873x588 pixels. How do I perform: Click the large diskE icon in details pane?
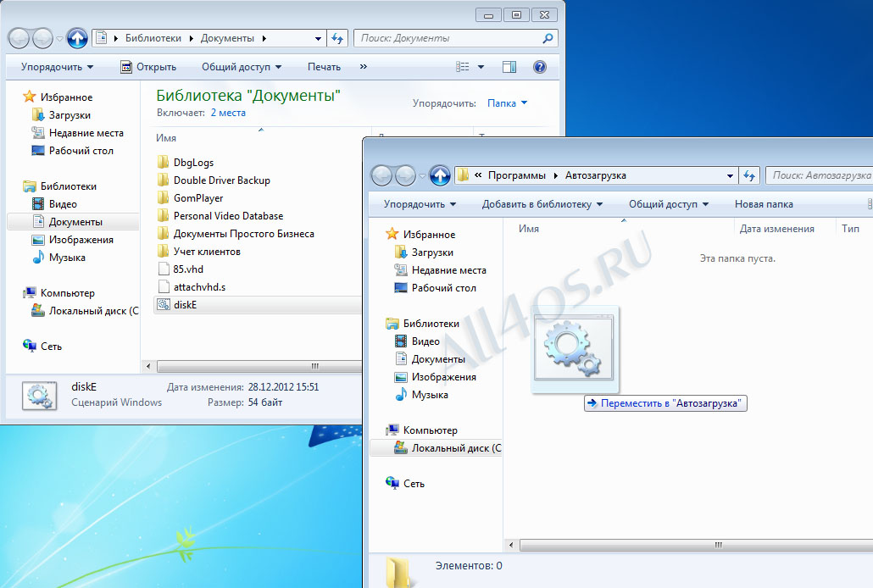(40, 396)
